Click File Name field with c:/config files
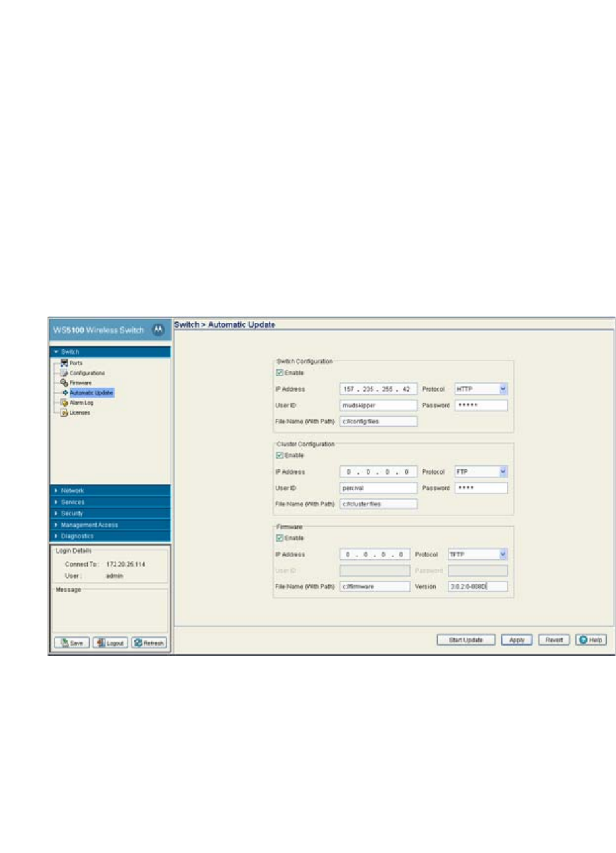Screen dimensions: 616x853 [378, 421]
